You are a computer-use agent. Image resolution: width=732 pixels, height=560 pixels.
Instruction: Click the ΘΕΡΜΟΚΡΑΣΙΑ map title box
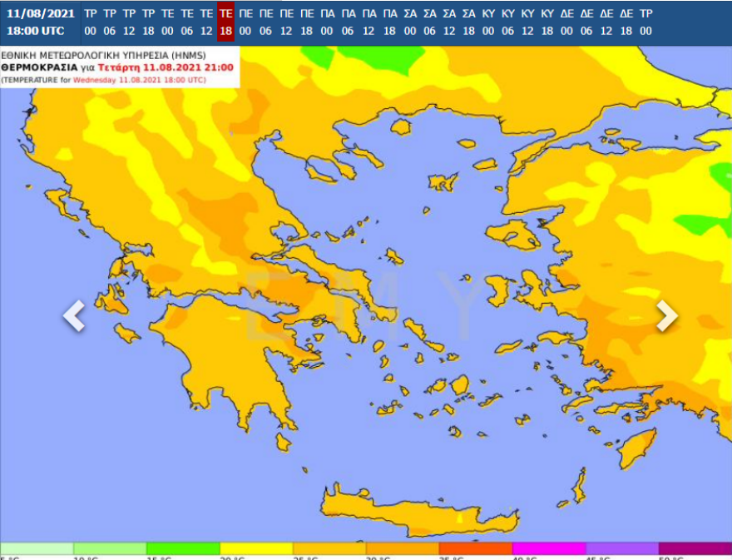coord(120,67)
